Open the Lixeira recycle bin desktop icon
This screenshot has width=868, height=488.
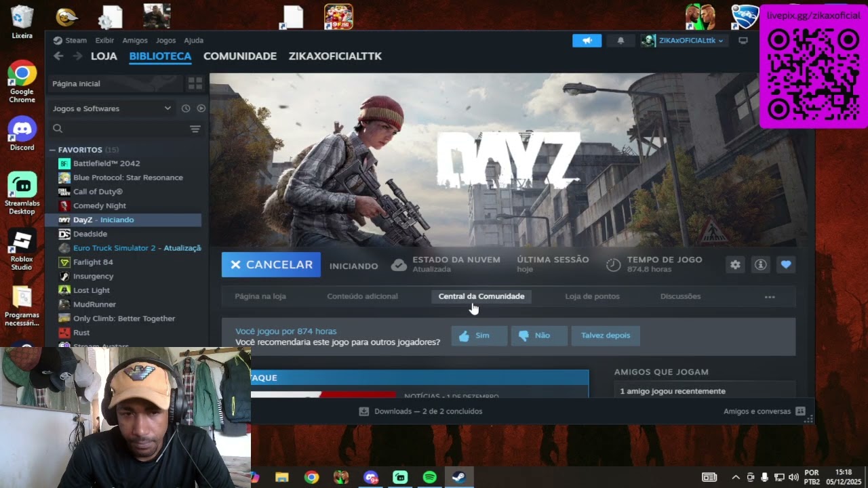[22, 22]
